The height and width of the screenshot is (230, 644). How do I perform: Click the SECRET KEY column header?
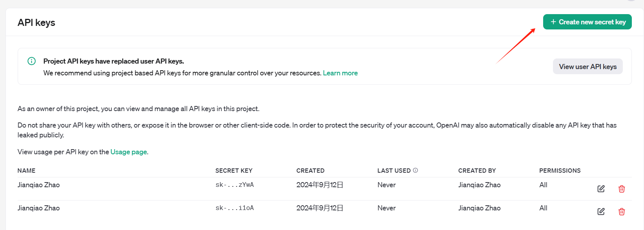click(234, 171)
